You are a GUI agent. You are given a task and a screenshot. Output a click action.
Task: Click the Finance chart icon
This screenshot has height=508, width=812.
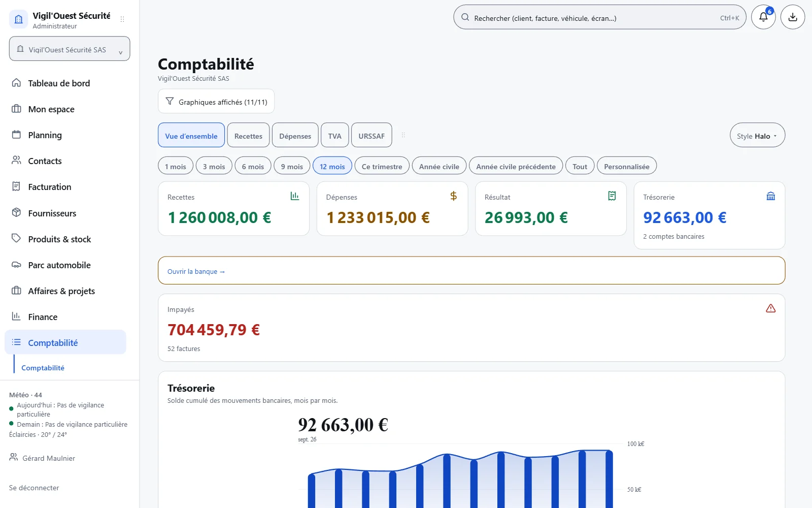[16, 316]
